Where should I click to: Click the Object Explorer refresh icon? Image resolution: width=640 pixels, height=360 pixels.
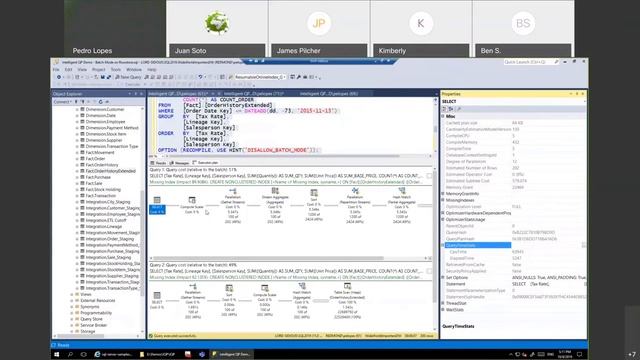click(x=100, y=102)
